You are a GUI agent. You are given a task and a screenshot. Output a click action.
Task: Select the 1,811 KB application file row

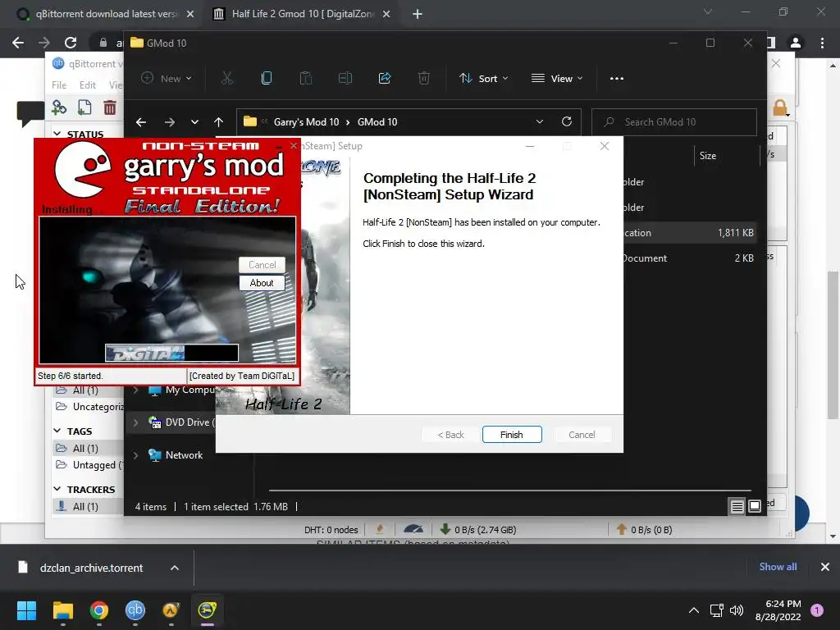[x=689, y=232]
